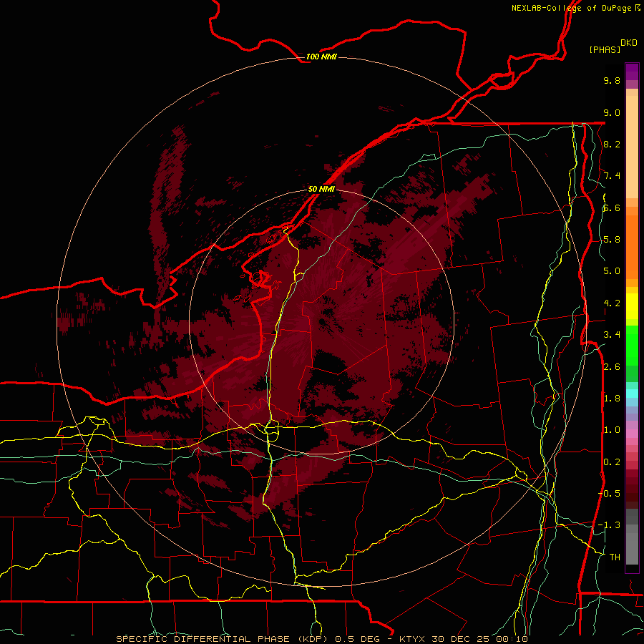Screen dimensions: 644x644
Task: Click the 5.8 value on the color scale
Action: tap(612, 240)
